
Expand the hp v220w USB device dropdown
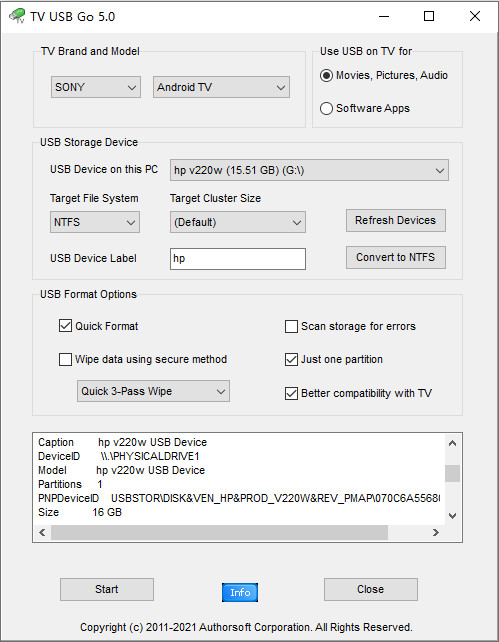(x=309, y=170)
